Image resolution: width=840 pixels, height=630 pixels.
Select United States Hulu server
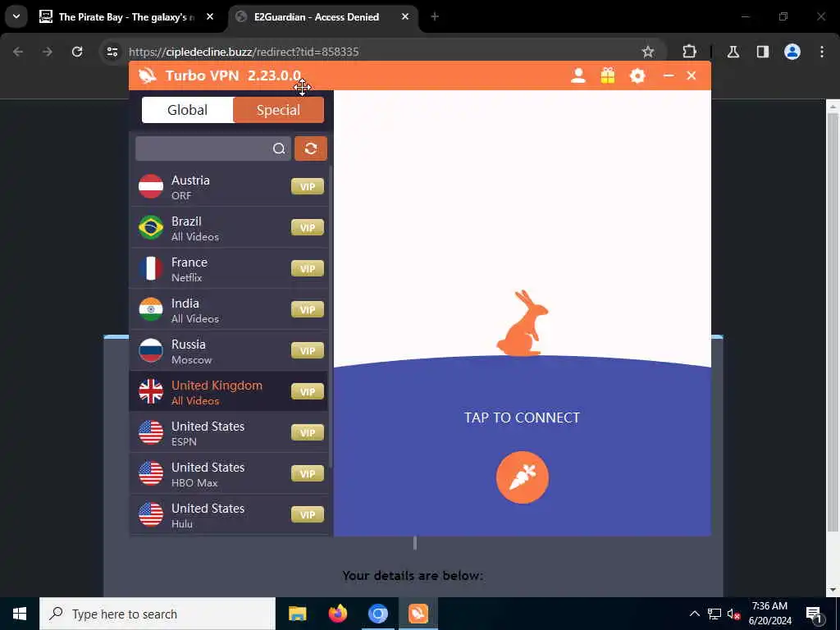click(230, 515)
